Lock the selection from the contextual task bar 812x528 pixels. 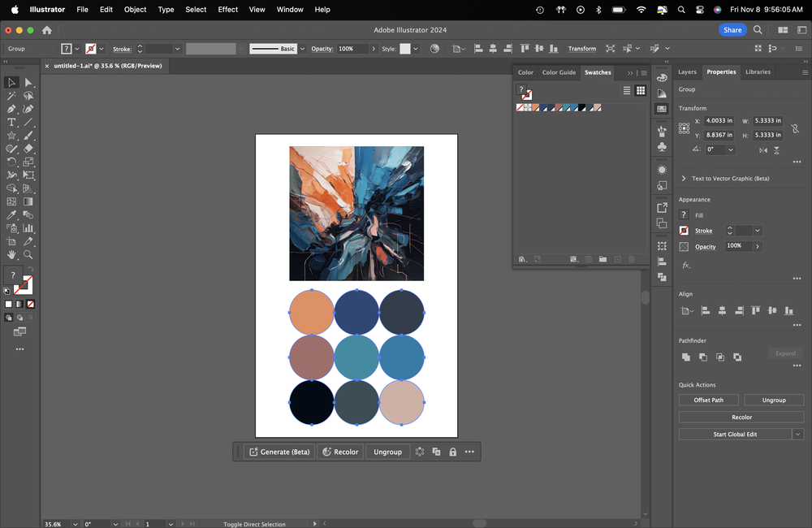click(452, 452)
